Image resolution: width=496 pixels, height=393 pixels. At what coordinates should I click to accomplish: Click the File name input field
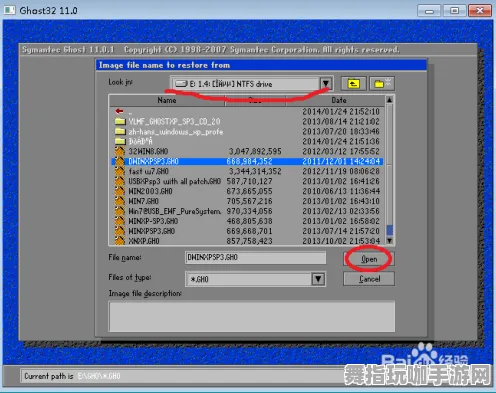255,257
